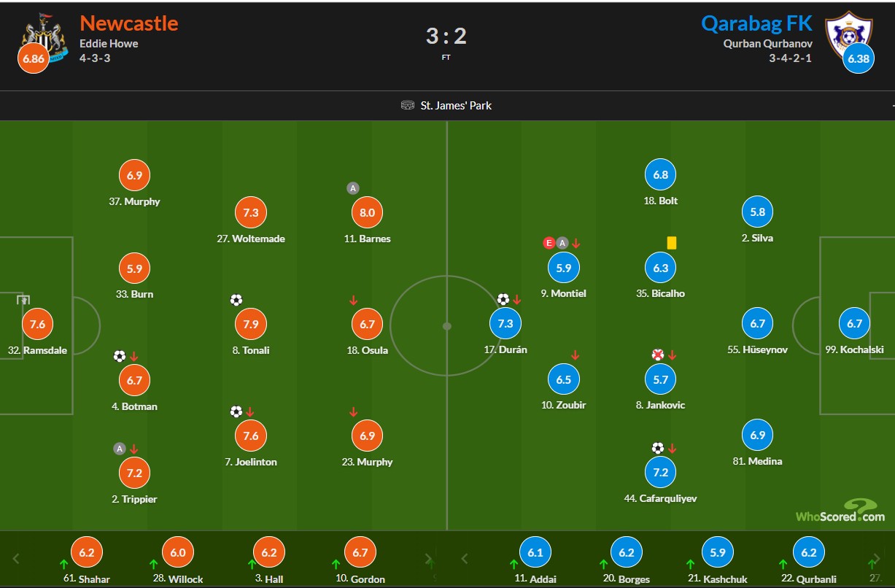Click the Newcastle club crest icon
895x588 pixels.
pyautogui.click(x=38, y=35)
